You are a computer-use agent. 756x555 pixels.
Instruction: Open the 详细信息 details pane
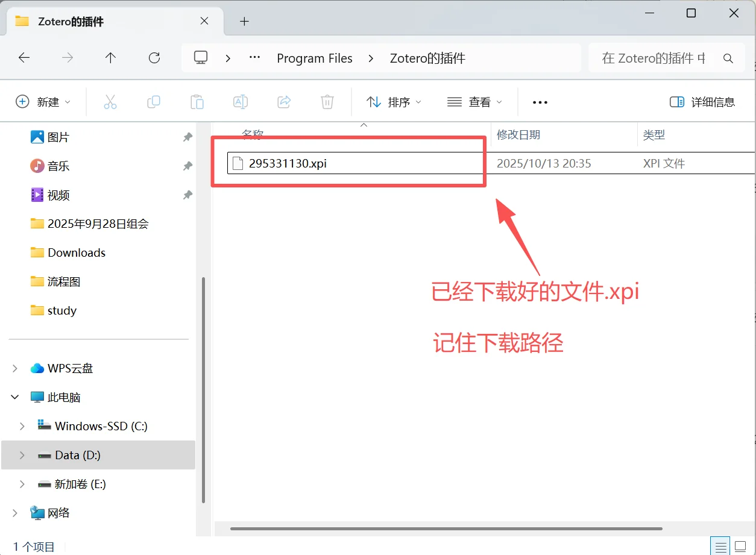pyautogui.click(x=702, y=102)
